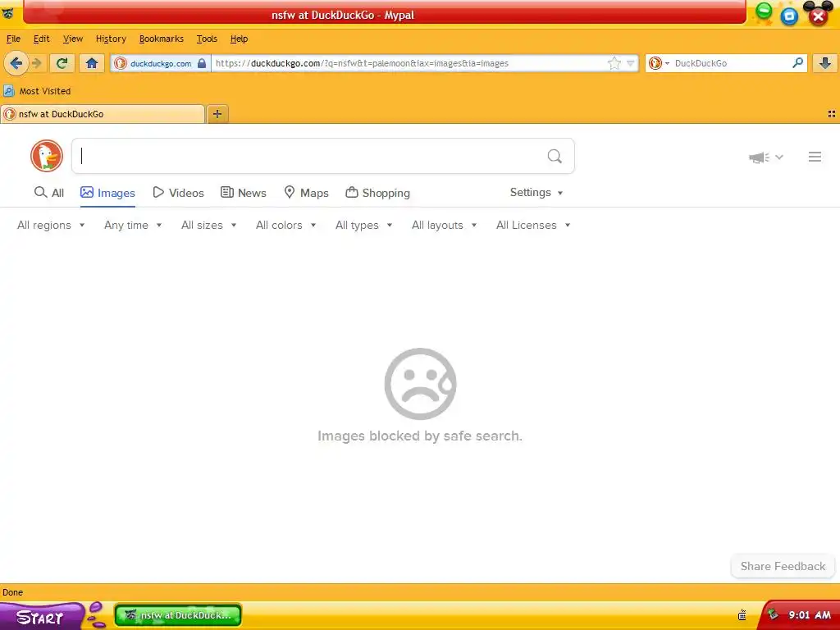Viewport: 840px width, 630px height.
Task: Open the Downloads arrow button
Action: pyautogui.click(x=825, y=63)
